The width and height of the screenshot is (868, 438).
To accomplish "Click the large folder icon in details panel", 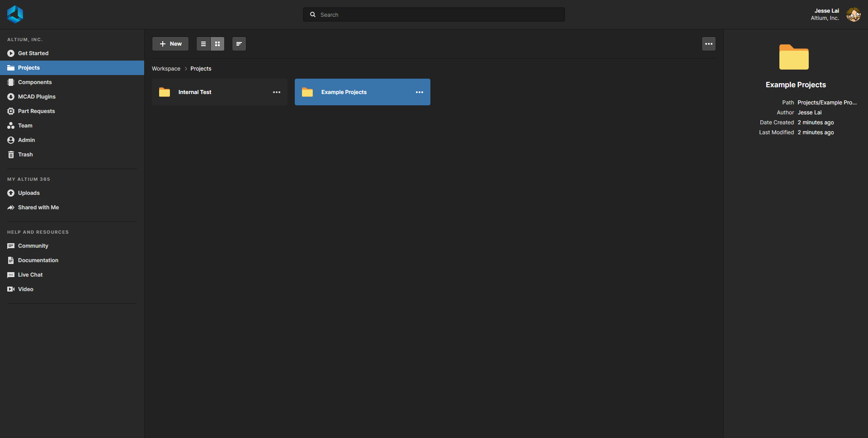I will [x=794, y=57].
